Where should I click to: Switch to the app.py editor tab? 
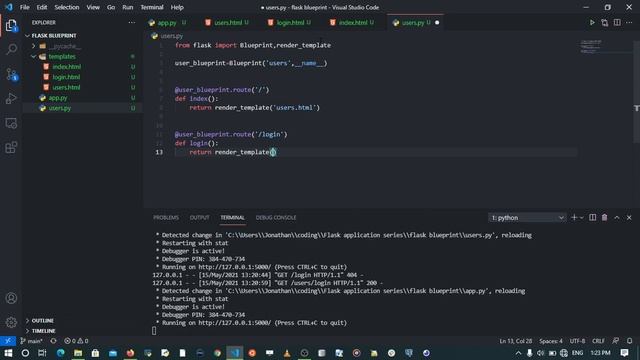167,22
